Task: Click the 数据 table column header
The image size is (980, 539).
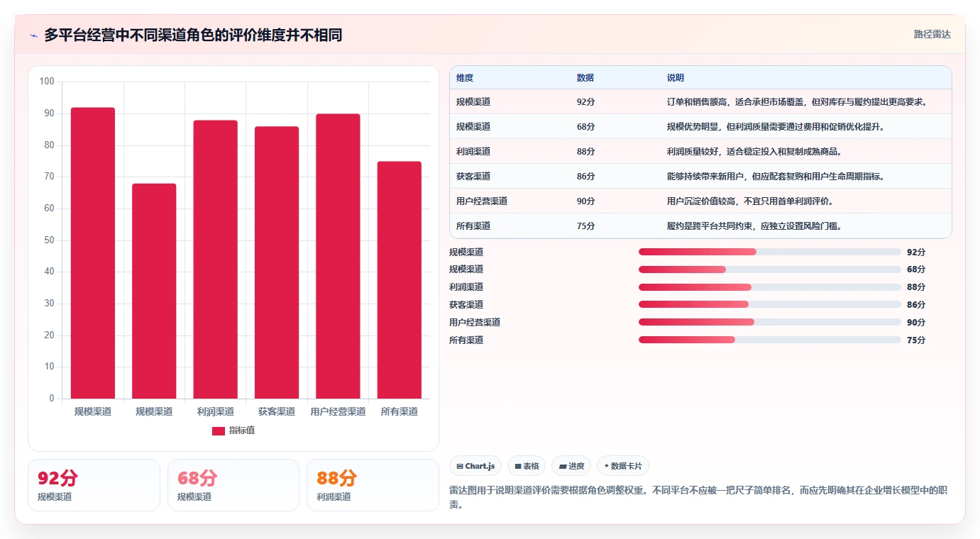Action: pos(585,78)
